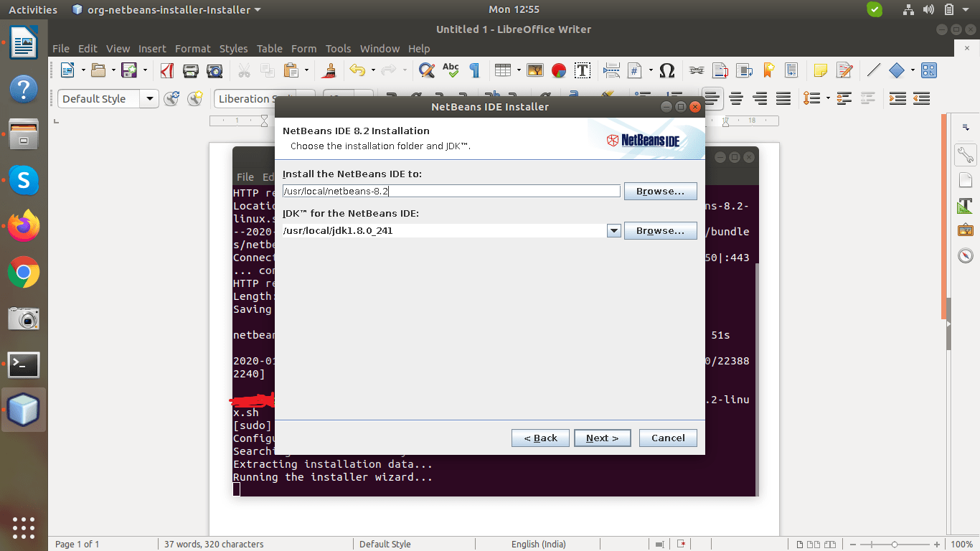
Task: Set paragraph alignment to Align Left
Action: click(712, 98)
